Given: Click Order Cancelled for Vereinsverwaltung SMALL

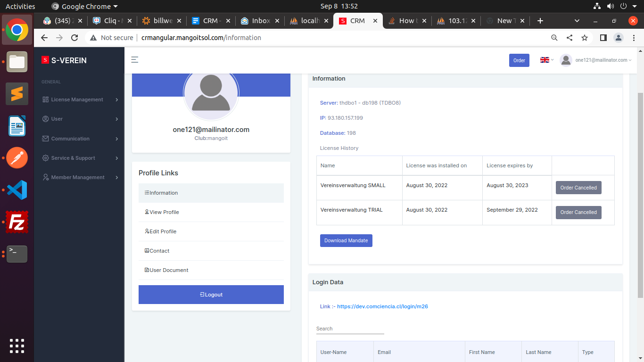Looking at the screenshot, I should pyautogui.click(x=578, y=188).
